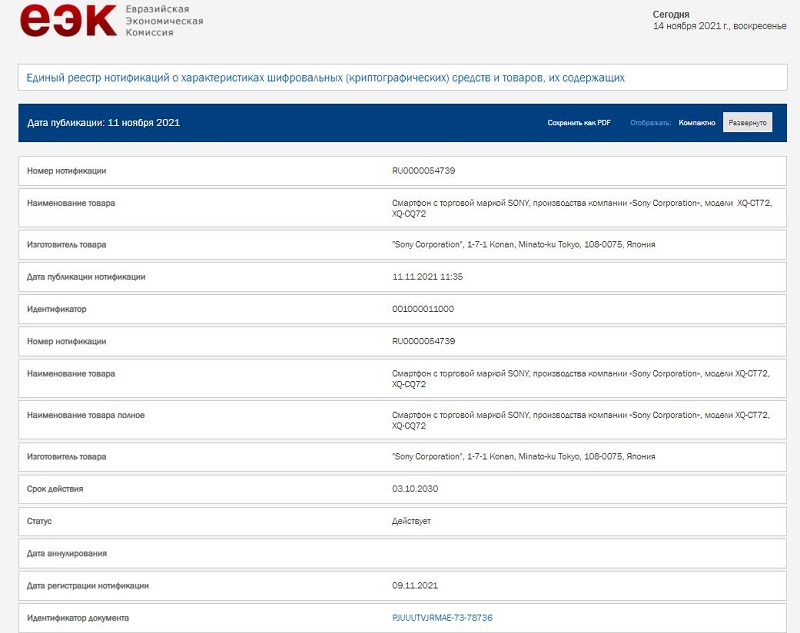Click the Срок действия date 03.10.2030
Viewport: 800px width, 633px height.
415,489
